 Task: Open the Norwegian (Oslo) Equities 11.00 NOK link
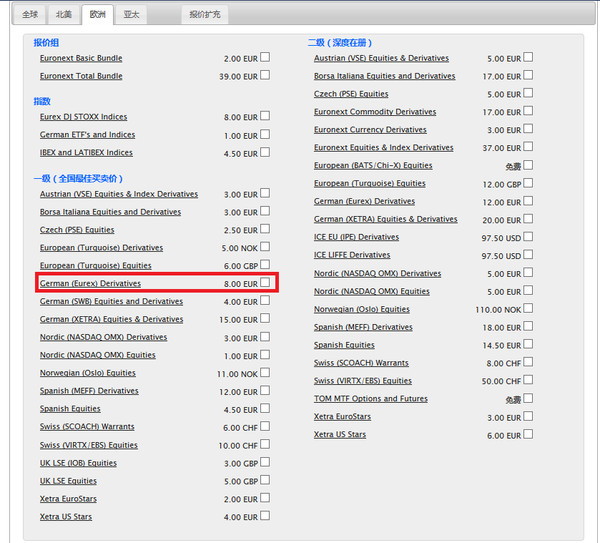88,373
